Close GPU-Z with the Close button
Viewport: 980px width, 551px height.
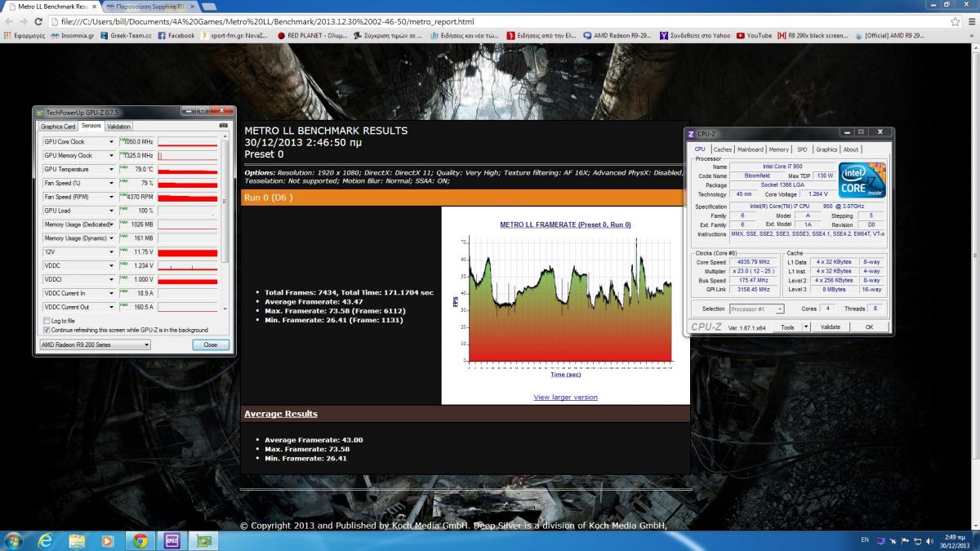[x=211, y=345]
